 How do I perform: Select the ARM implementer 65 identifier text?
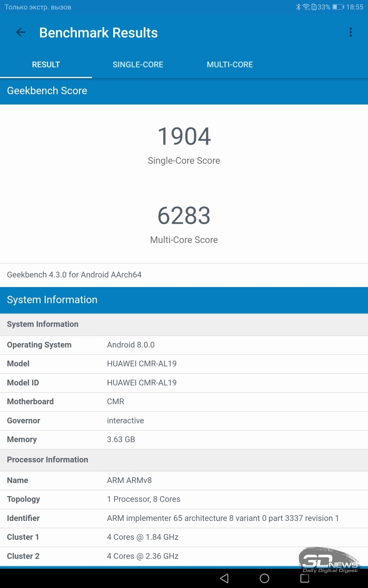pyautogui.click(x=223, y=518)
